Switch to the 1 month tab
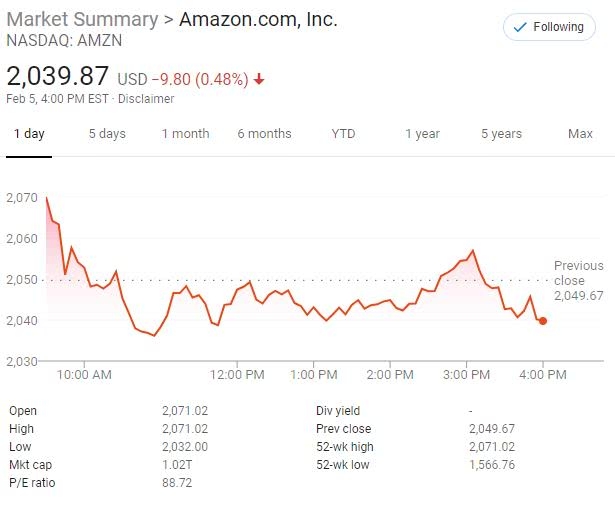The image size is (615, 507). point(185,134)
